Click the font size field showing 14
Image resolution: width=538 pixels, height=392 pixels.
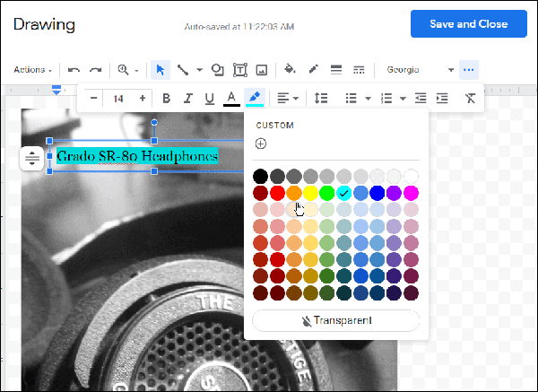tap(118, 99)
